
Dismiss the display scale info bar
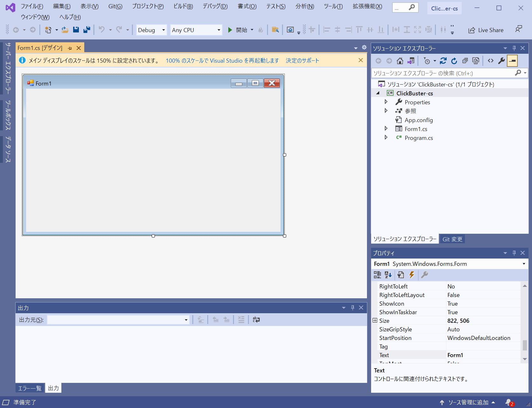(x=361, y=60)
